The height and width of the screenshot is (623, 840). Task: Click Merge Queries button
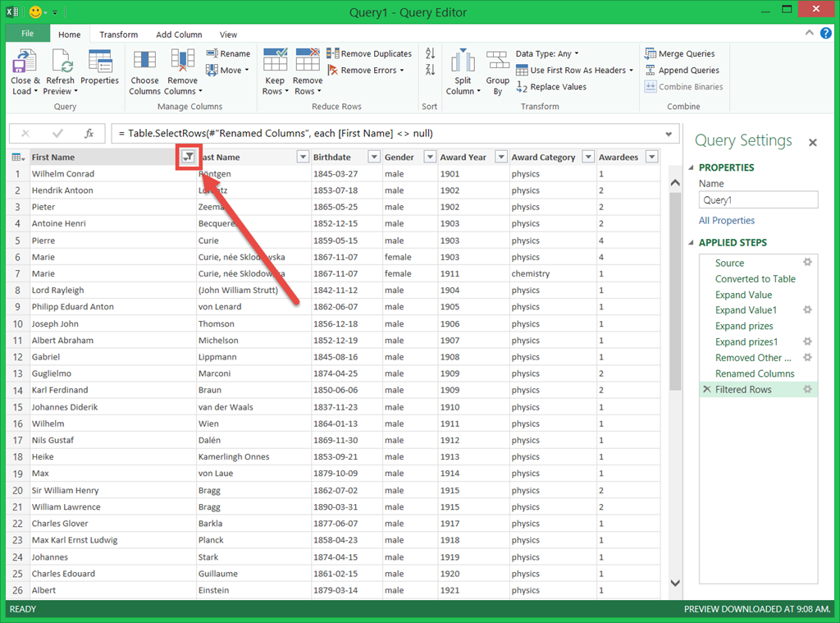pos(680,54)
